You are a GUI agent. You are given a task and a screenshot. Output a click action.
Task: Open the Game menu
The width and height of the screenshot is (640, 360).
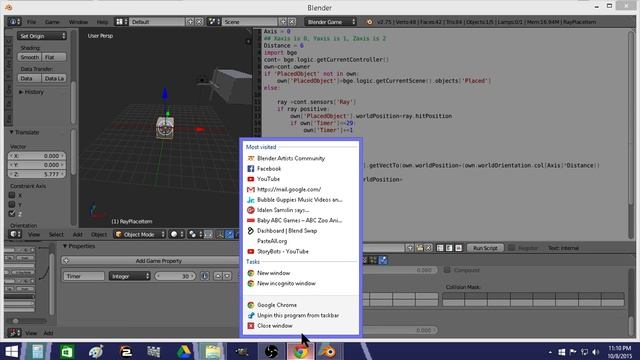pos(52,22)
